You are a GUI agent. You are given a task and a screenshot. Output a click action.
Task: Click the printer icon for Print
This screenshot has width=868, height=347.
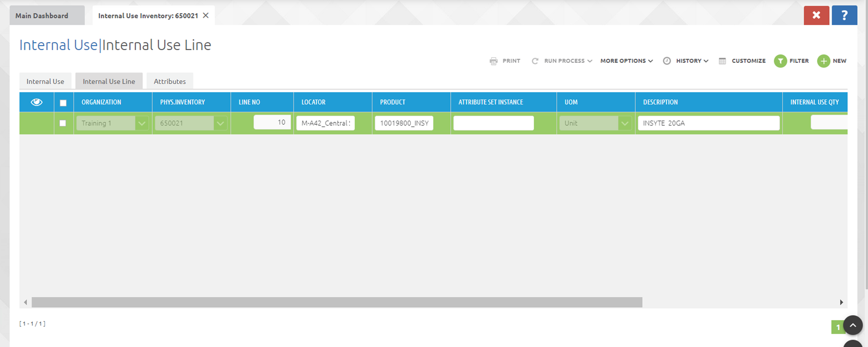[x=493, y=61]
